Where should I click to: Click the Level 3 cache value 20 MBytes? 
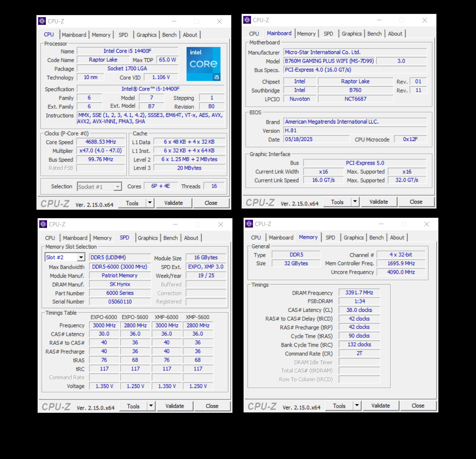point(189,168)
